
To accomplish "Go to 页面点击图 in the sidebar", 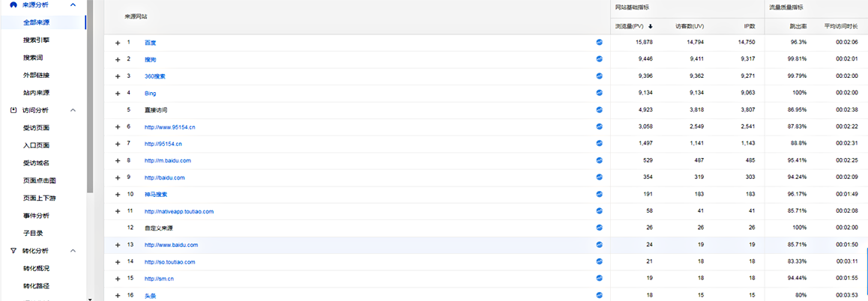I will coord(40,180).
